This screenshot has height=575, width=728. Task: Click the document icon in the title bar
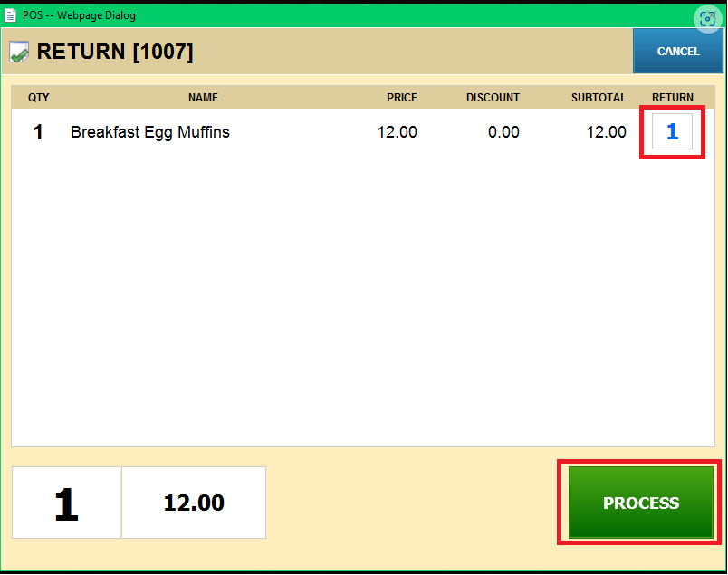click(x=11, y=14)
